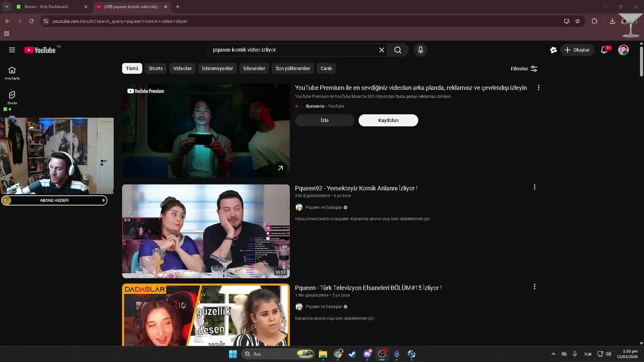Screen dimensions: 644x362
Task: Open the Türk Televizyon Efsaneleri video menu
Action: point(534,287)
